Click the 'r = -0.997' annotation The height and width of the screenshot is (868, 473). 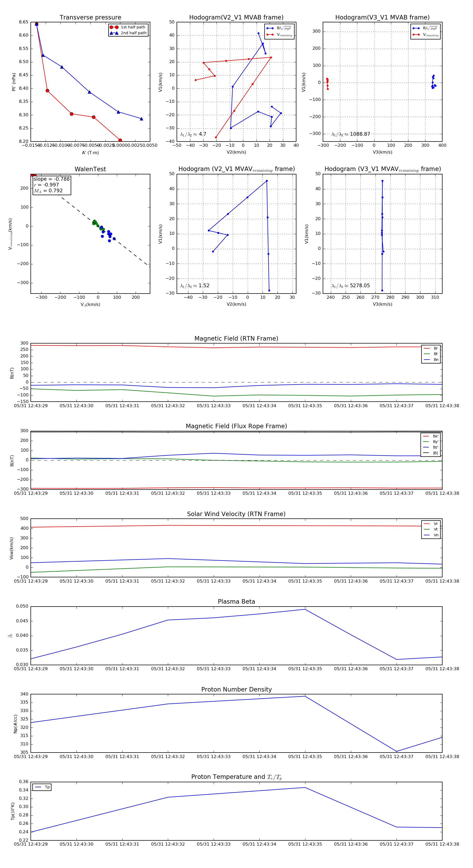pos(47,185)
